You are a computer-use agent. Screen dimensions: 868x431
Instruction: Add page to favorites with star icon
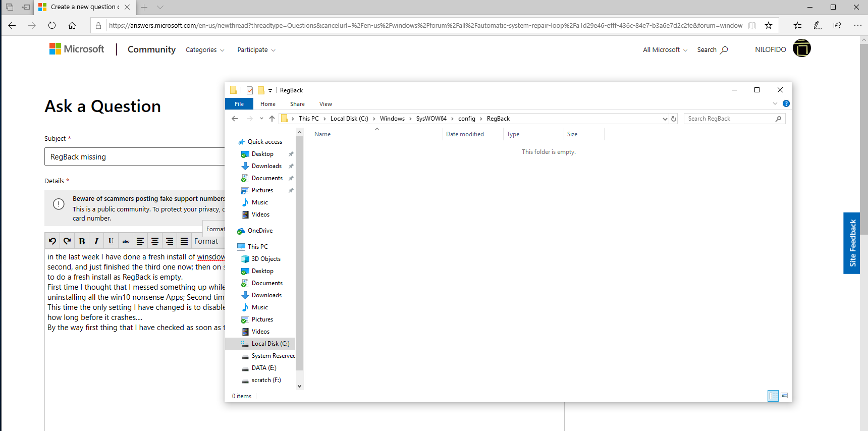click(x=769, y=25)
